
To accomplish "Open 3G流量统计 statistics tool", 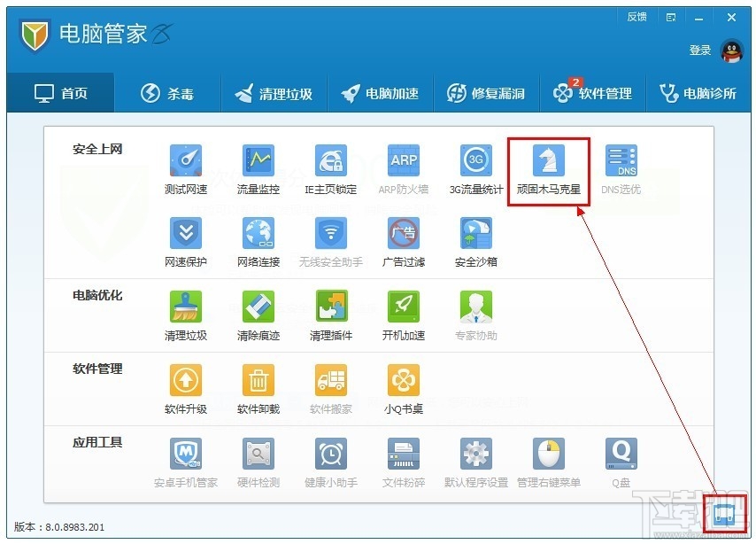I will 476,169.
